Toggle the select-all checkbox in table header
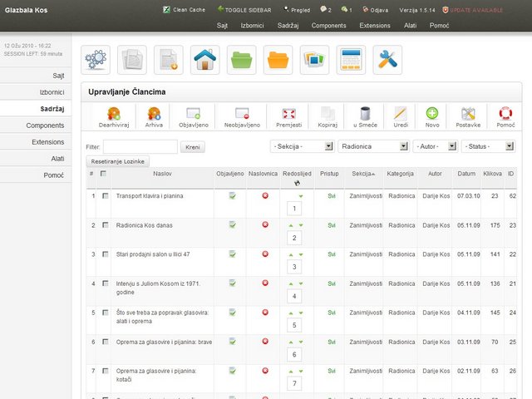The height and width of the screenshot is (399, 532). tap(104, 174)
